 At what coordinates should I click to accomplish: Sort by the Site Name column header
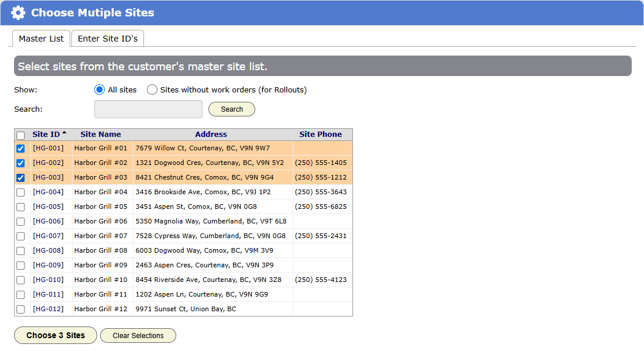point(101,134)
